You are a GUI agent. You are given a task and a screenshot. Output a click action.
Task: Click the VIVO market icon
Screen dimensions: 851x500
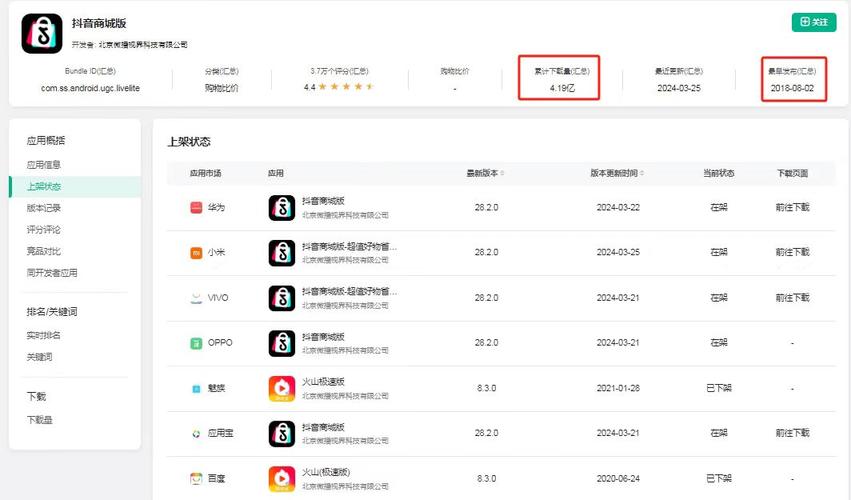point(196,298)
